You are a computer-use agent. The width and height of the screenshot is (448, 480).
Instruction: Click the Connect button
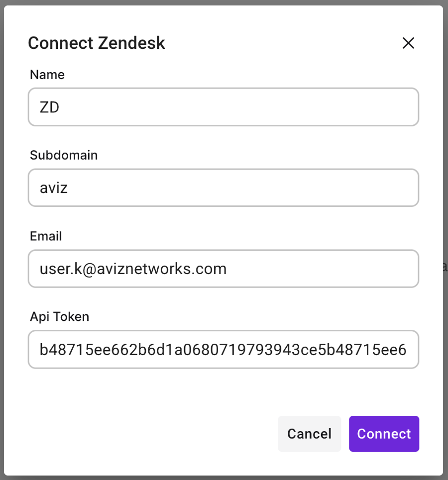click(384, 434)
